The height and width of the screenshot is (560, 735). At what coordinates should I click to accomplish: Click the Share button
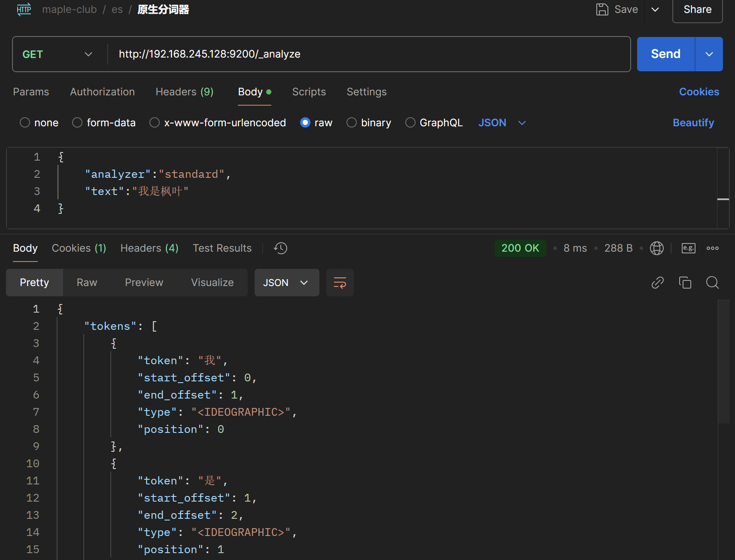click(697, 9)
